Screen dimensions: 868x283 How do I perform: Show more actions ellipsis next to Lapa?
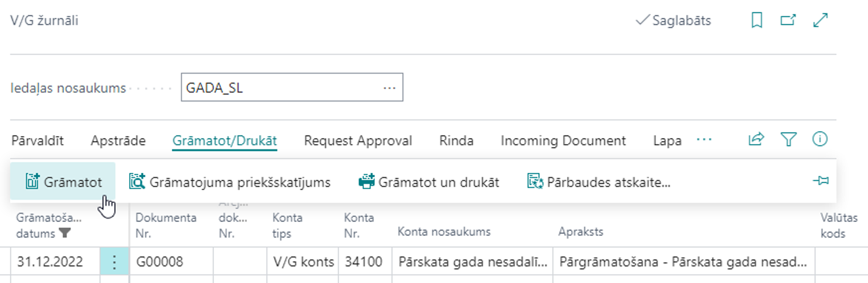tap(704, 140)
